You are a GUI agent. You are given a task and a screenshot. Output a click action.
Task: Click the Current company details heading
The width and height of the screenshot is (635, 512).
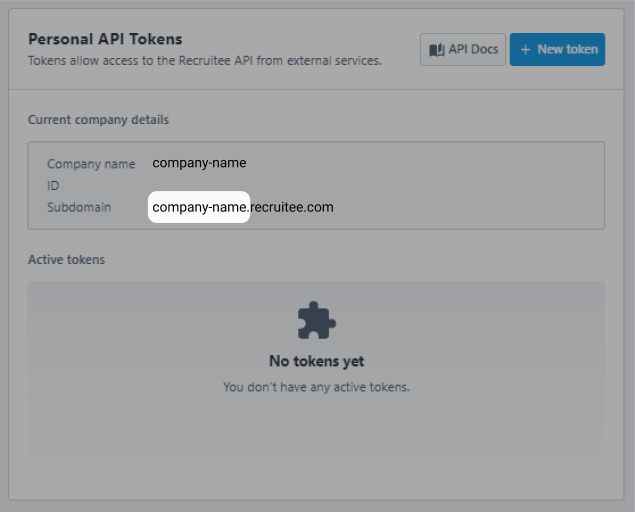point(98,120)
